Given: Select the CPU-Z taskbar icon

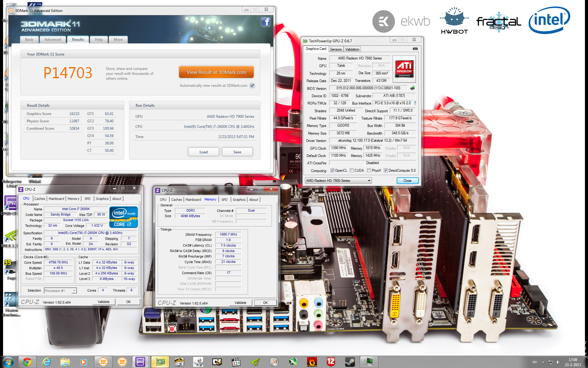Looking at the screenshot, I should pos(140,362).
